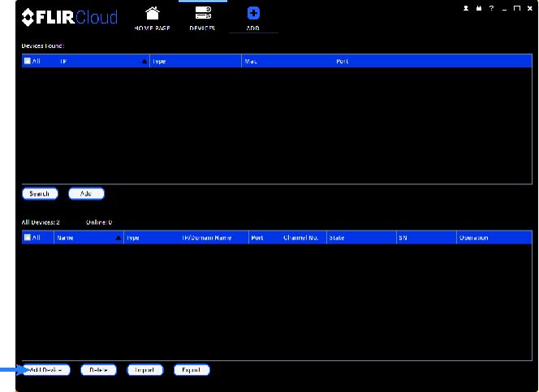Check All box in Devices Found table
This screenshot has height=392, width=539.
coord(28,61)
